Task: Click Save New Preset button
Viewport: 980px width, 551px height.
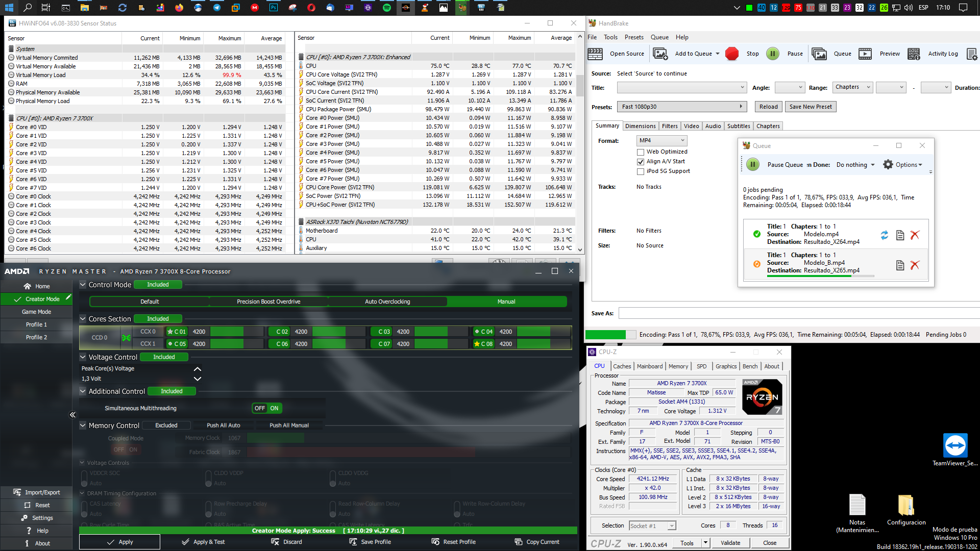Action: [x=811, y=107]
